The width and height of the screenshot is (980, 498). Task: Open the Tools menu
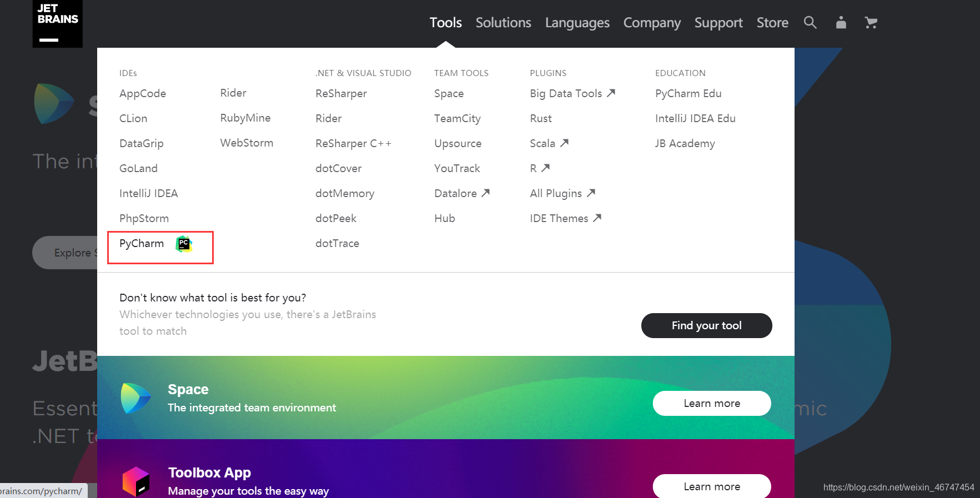[x=445, y=23]
